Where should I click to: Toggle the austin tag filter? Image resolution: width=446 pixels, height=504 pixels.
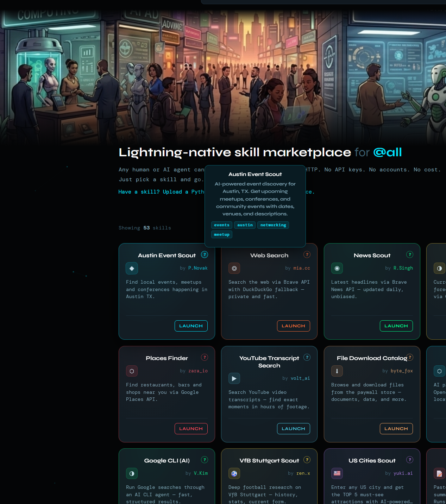245,225
